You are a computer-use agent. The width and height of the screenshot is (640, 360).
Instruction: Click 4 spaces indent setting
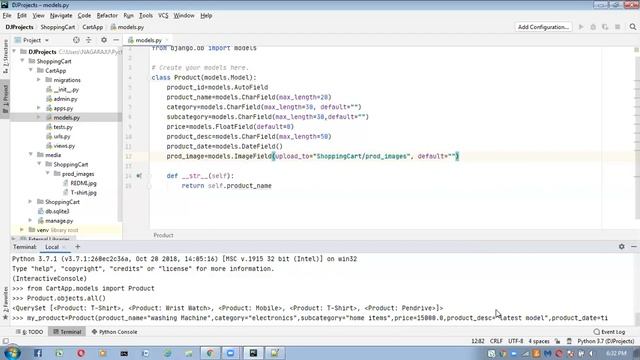click(539, 341)
